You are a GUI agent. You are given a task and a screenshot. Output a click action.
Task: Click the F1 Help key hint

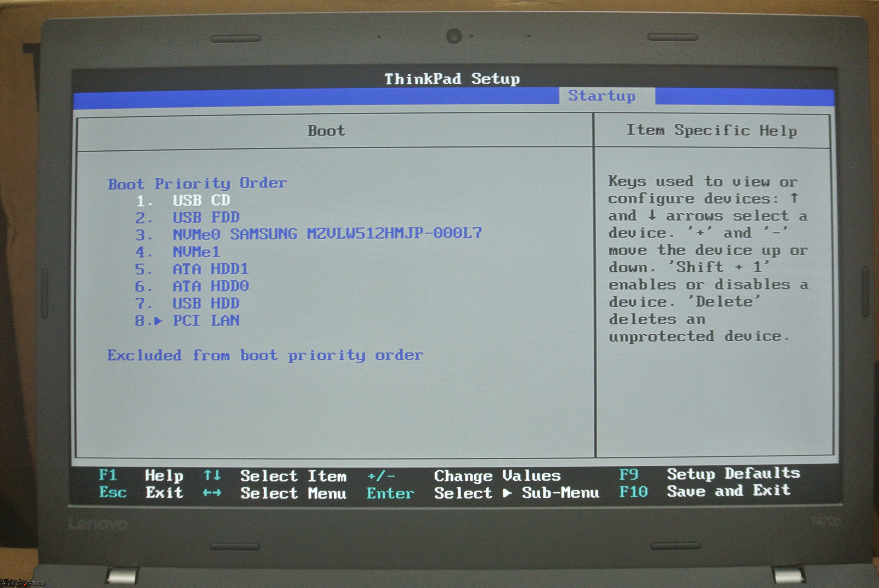[141, 475]
